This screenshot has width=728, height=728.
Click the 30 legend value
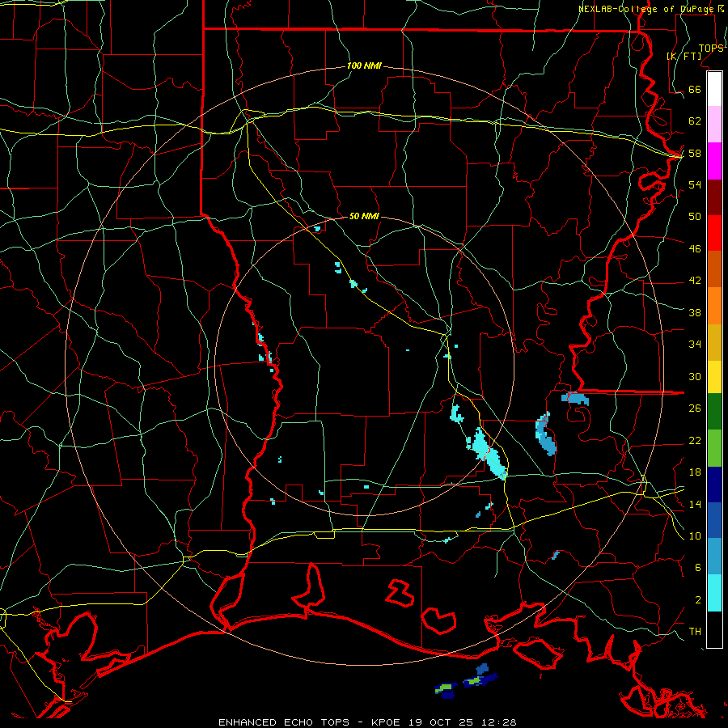(695, 376)
